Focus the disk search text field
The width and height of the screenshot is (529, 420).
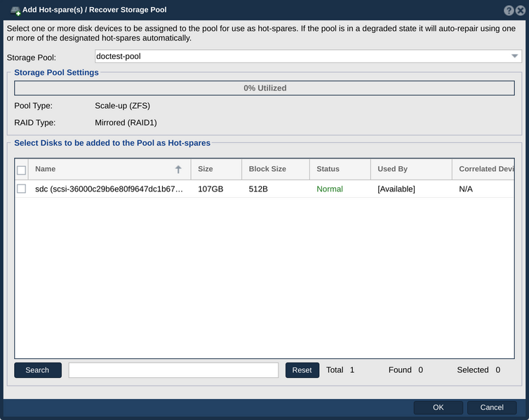(173, 370)
